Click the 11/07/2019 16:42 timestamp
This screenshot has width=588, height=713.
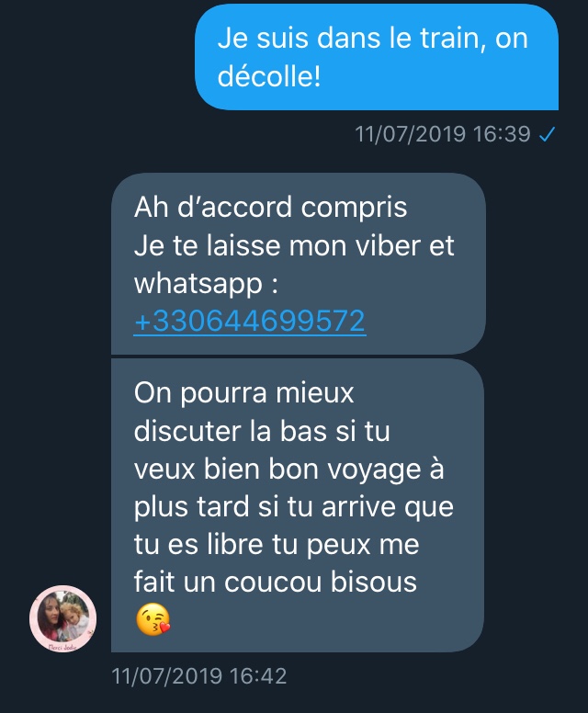[199, 675]
